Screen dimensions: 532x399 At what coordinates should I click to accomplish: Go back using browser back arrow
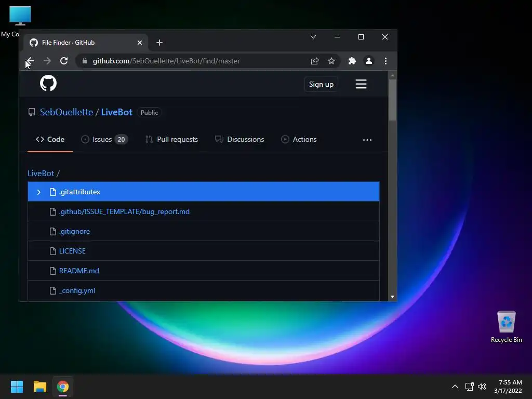(30, 61)
